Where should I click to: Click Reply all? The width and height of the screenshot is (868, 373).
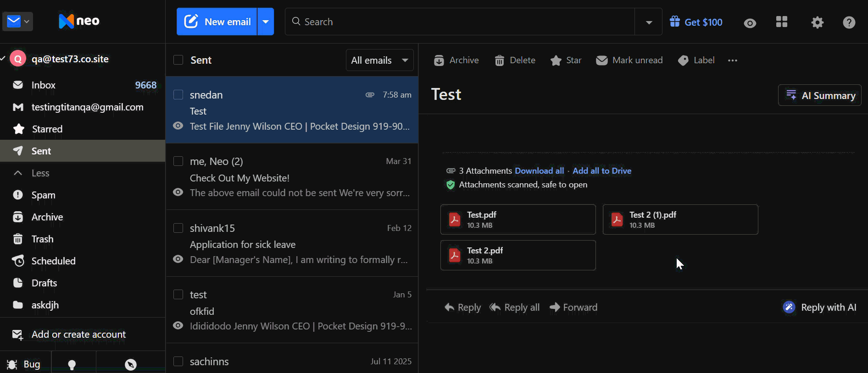point(514,307)
